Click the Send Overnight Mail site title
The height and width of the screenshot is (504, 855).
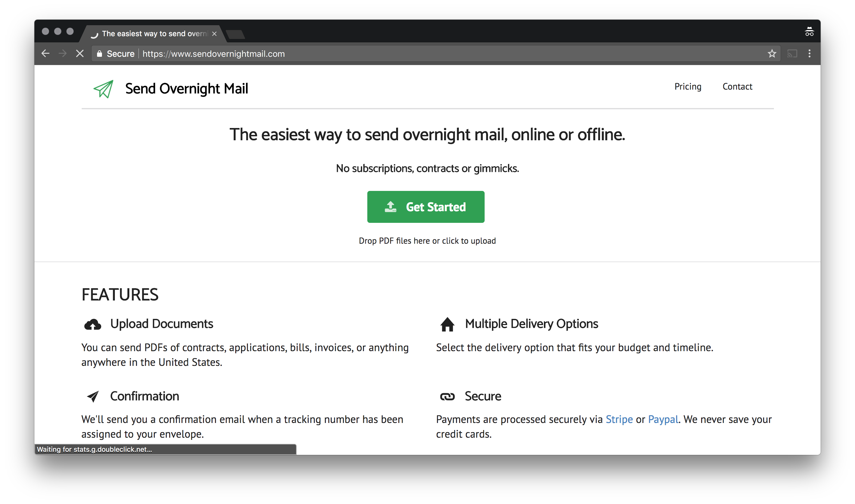(x=186, y=89)
